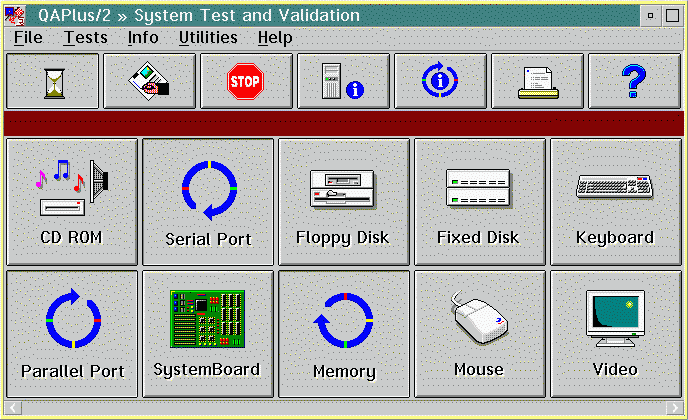The width and height of the screenshot is (688, 420).
Task: Select the SystemBoard test
Action: 208,333
